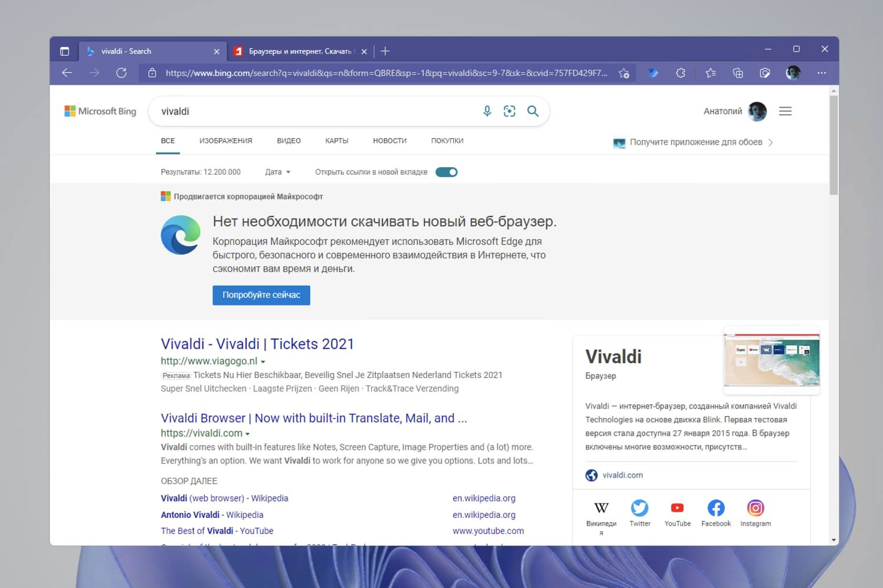Close the 'Браузеры и интернет' tab

click(364, 52)
